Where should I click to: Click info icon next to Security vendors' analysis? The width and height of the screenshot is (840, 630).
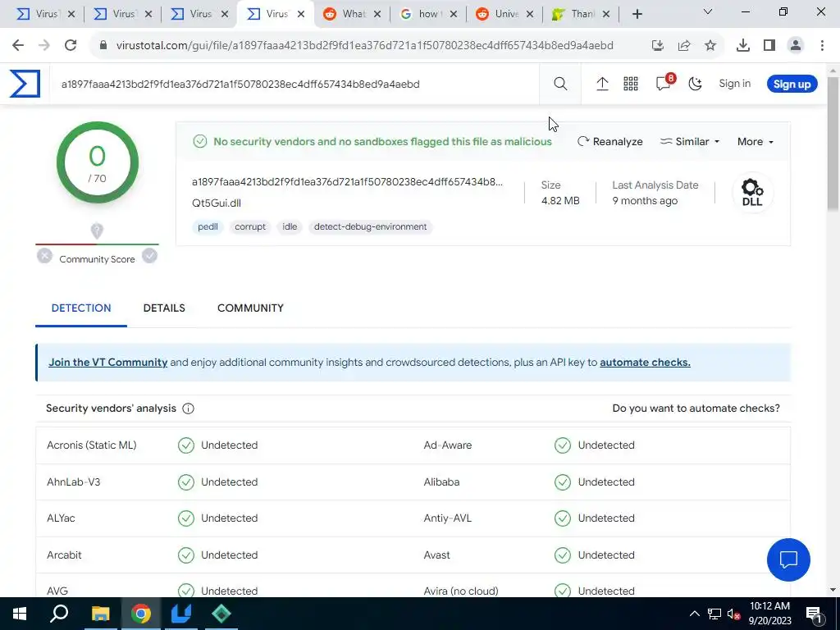click(188, 409)
